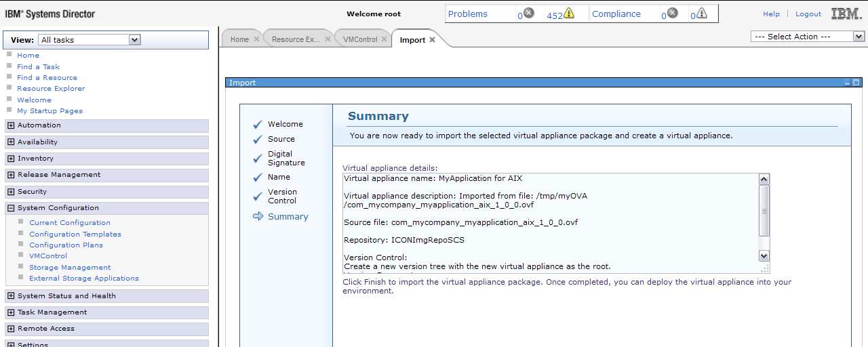This screenshot has height=347, width=868.
Task: Click the Version Control step checkmark
Action: pos(257,197)
